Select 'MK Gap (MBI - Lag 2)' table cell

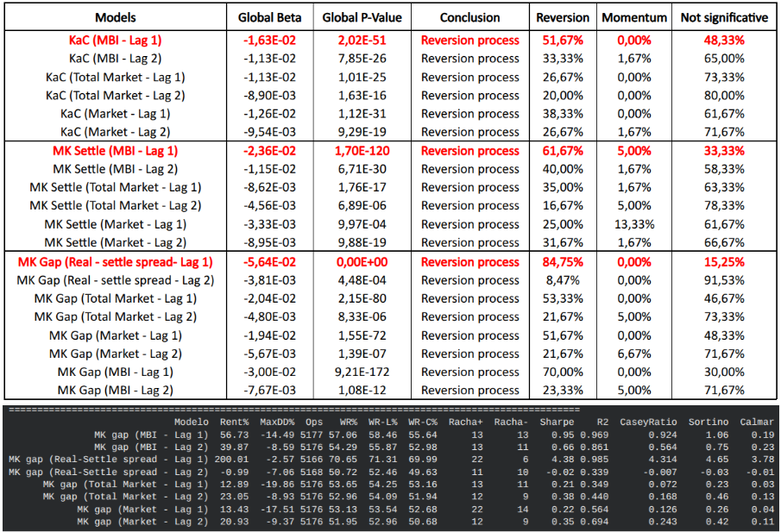116,391
